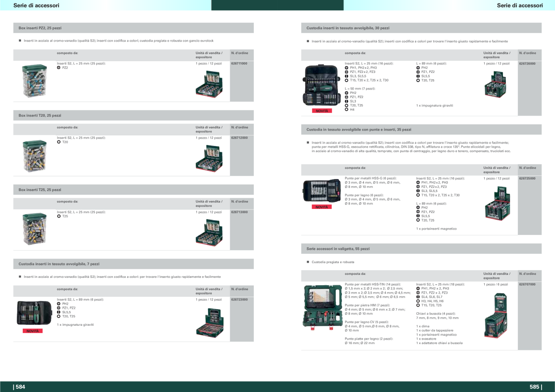The height and width of the screenshot is (392, 555).
Task: Click the Box inserti T20 product image
Action: point(34,156)
